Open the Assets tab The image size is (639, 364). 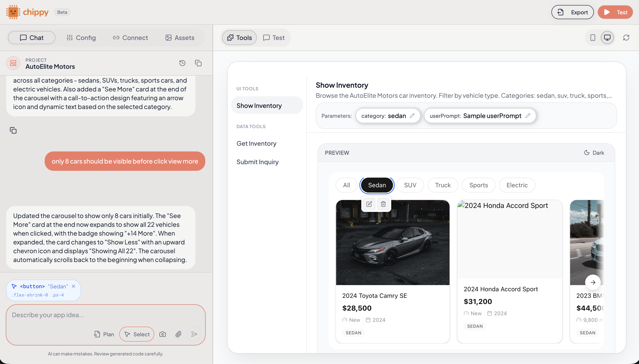180,38
